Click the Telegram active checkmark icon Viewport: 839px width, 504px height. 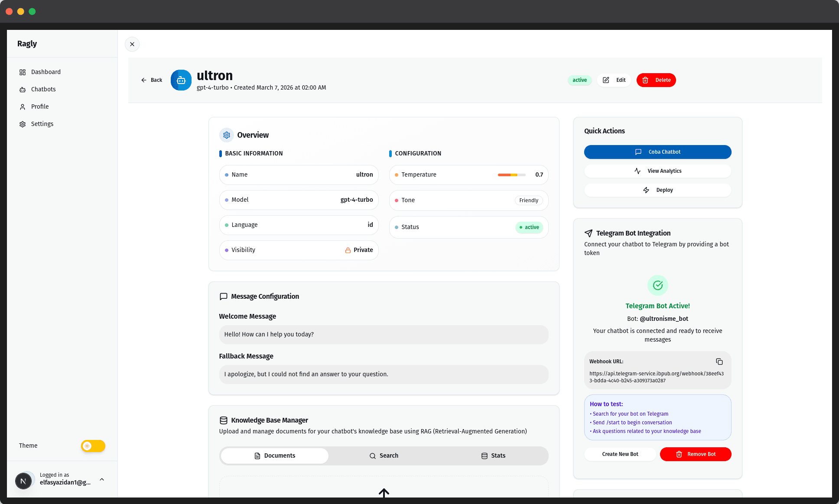coord(658,285)
